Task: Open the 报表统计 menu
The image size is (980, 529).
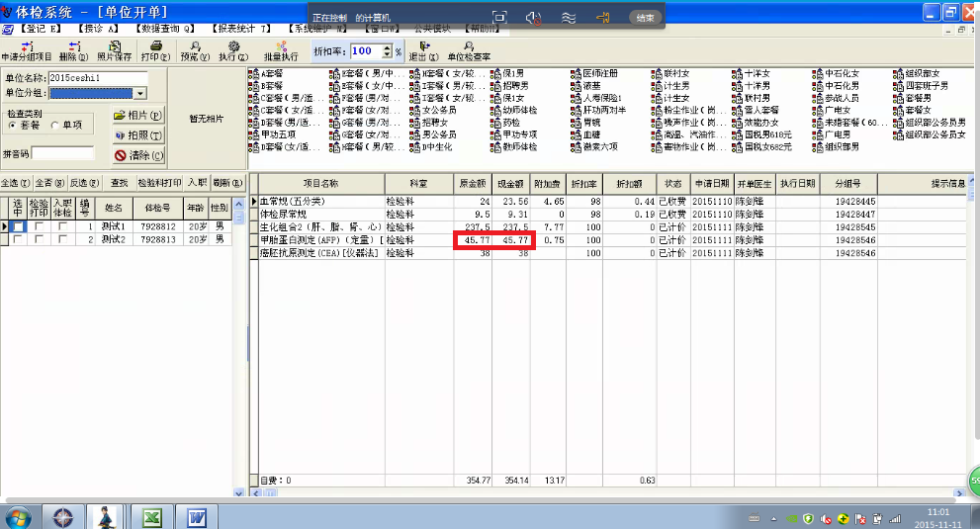Action: point(241,30)
